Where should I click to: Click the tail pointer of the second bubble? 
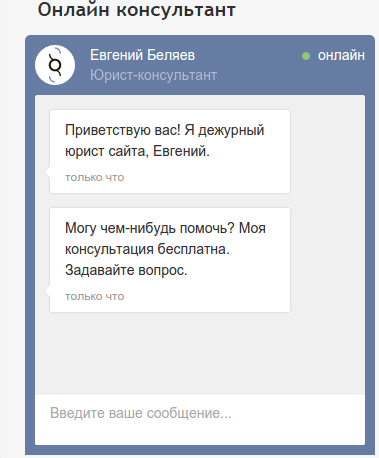pyautogui.click(x=47, y=291)
